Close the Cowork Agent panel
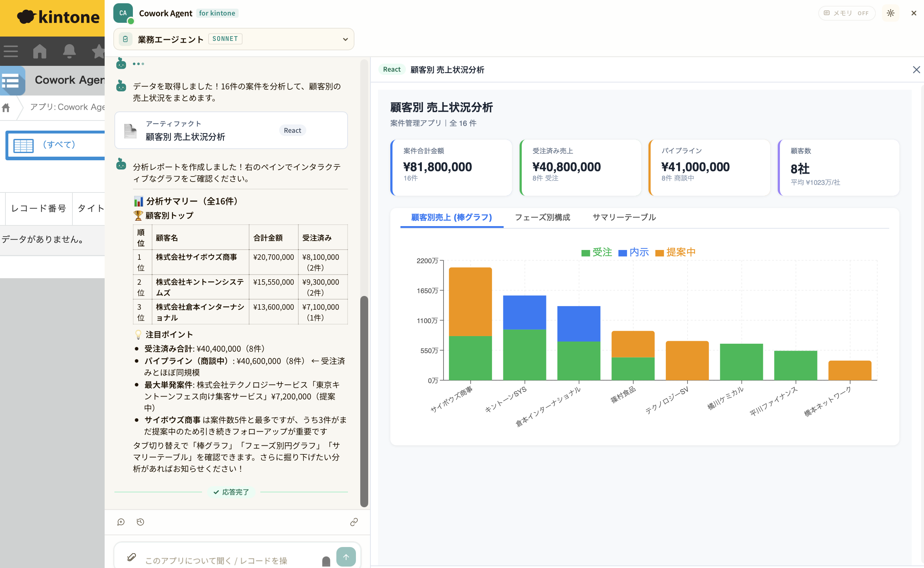 (x=913, y=13)
